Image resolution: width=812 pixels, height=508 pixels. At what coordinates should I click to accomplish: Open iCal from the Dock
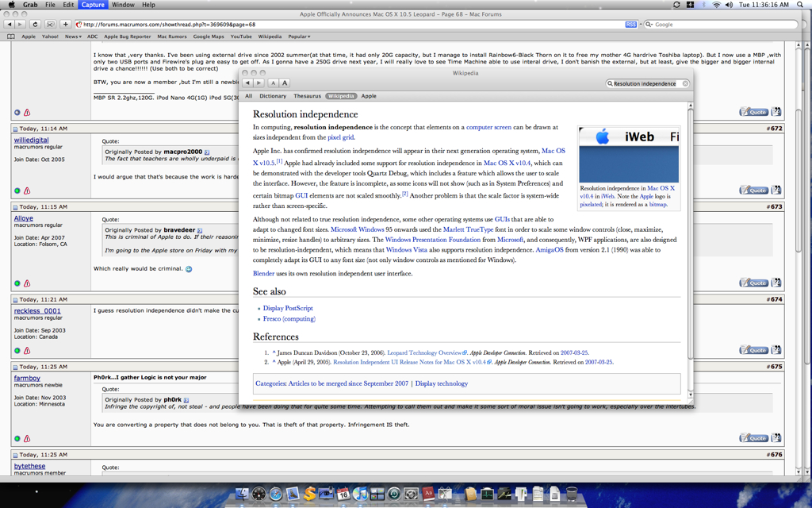click(x=343, y=494)
